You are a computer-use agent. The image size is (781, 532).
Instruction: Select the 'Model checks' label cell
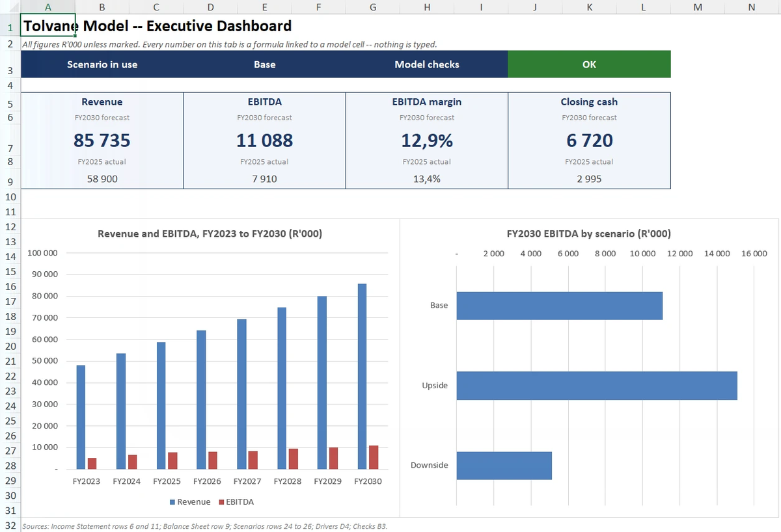point(427,64)
